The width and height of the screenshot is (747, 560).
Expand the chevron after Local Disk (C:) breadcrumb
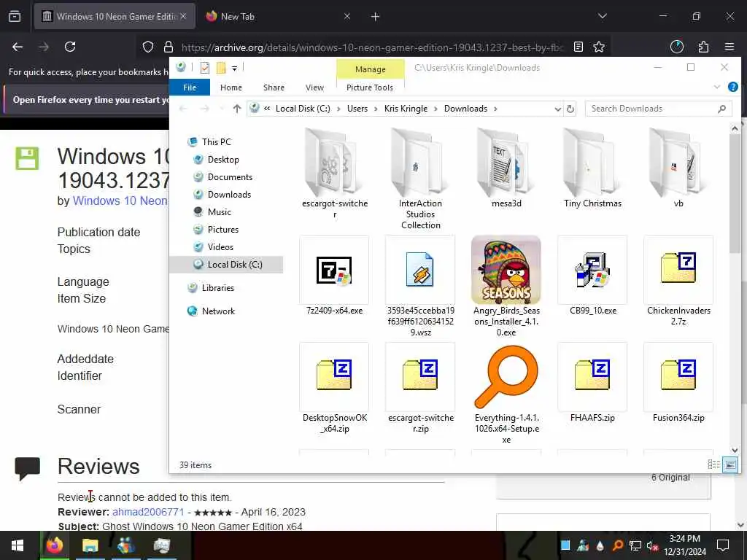coord(338,109)
